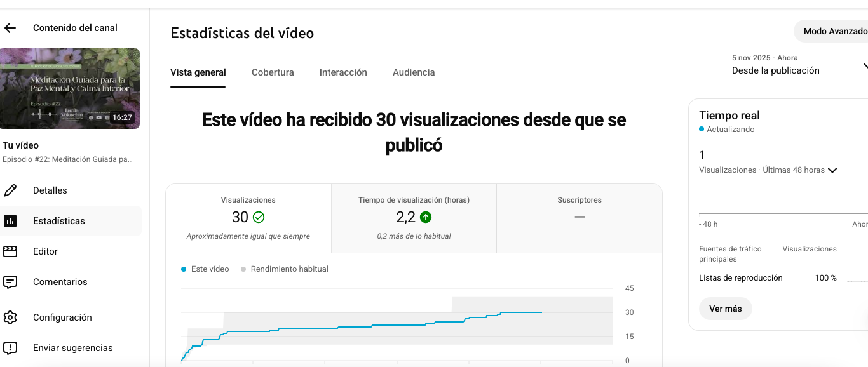Open the Configuración gear icon
The width and height of the screenshot is (868, 367).
[x=10, y=317]
